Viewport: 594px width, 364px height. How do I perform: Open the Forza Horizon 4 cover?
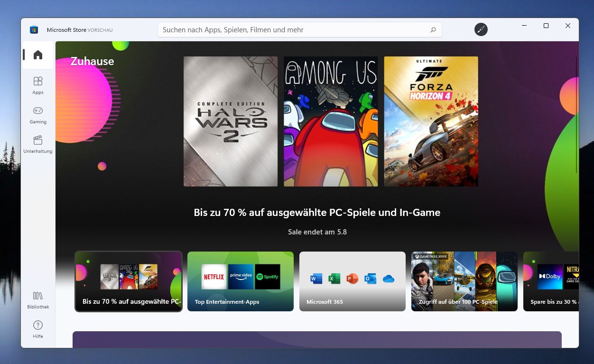pos(431,121)
